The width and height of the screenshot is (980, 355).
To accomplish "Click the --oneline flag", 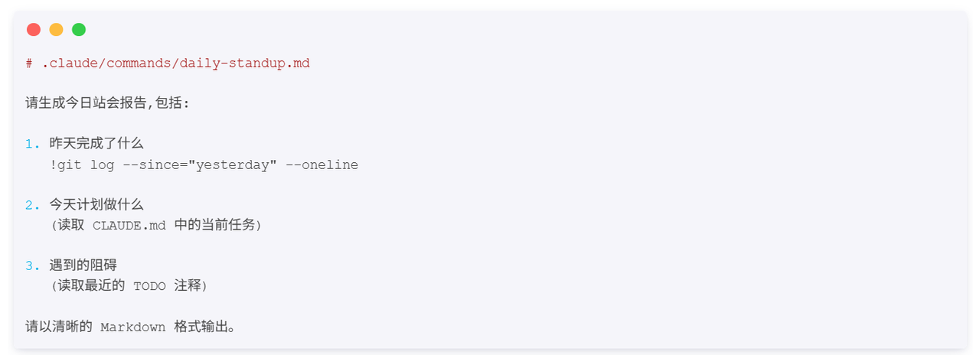I will coord(322,165).
